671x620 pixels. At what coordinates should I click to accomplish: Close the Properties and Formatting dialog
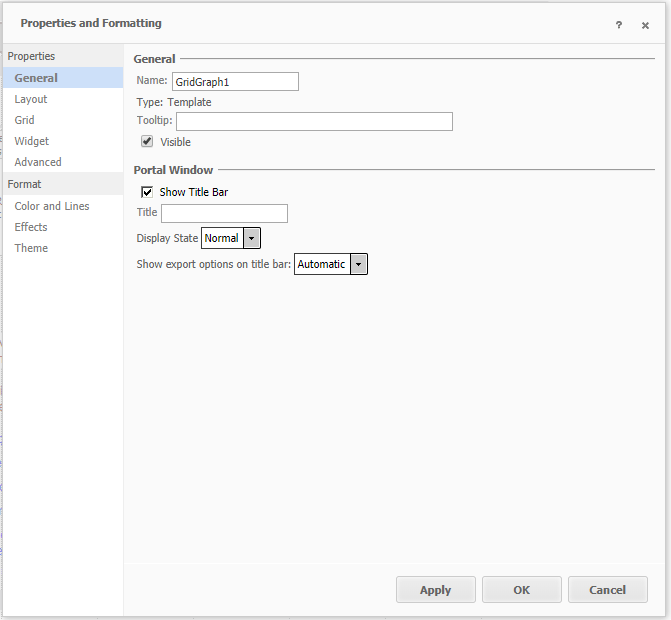pos(645,25)
